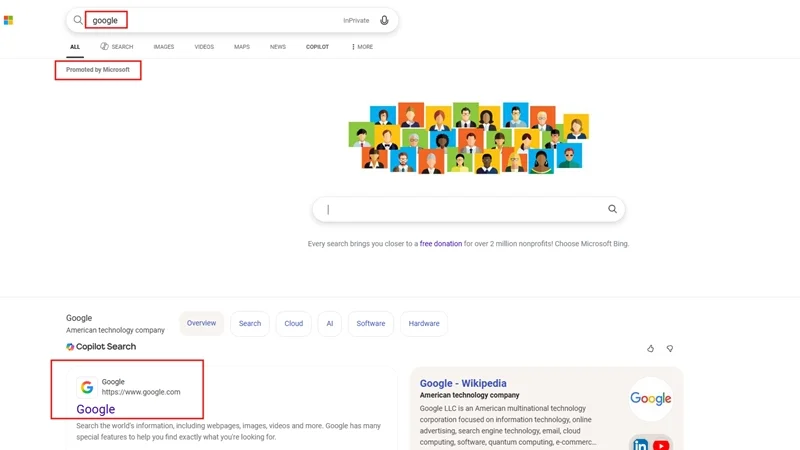The image size is (800, 450).
Task: Click the Google G favicon in result
Action: (x=87, y=387)
